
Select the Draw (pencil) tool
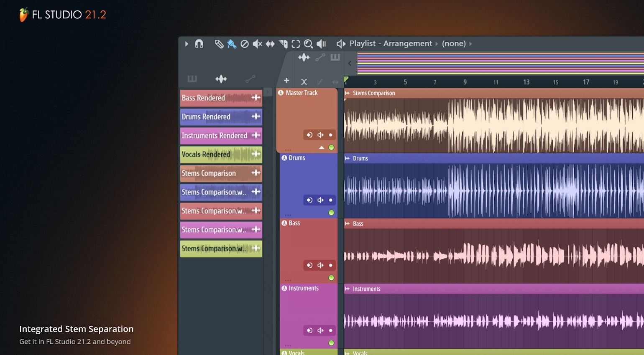point(219,43)
